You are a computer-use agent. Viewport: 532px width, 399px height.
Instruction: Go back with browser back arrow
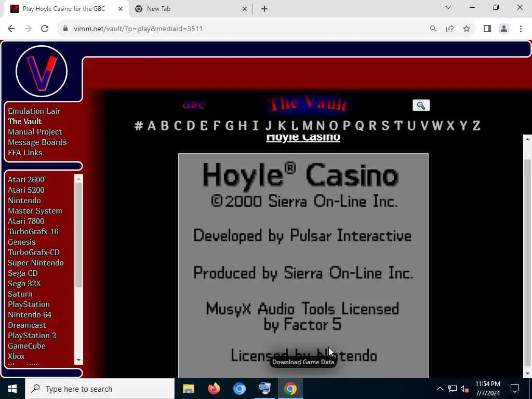(x=11, y=29)
